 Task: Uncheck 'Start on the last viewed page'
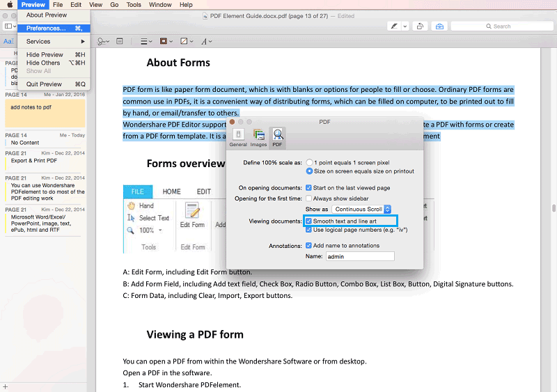pyautogui.click(x=308, y=188)
